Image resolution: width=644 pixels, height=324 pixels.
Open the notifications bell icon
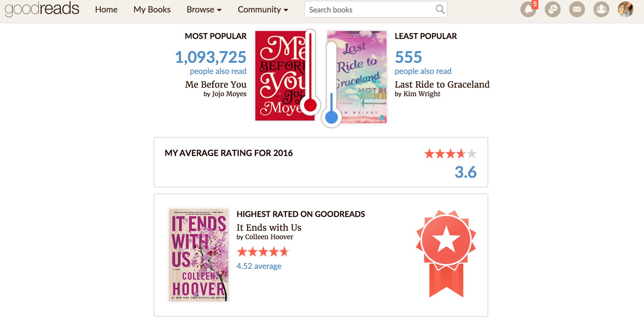[x=528, y=9]
